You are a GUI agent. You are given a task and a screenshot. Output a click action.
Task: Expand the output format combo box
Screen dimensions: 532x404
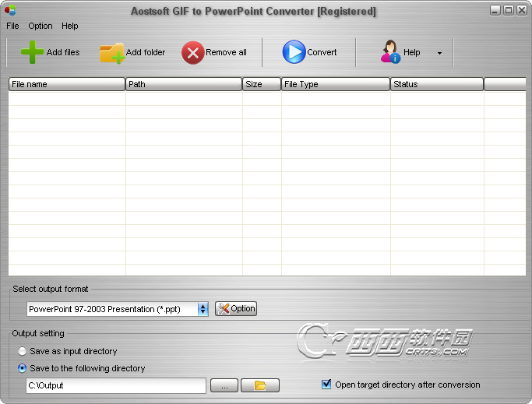[203, 309]
